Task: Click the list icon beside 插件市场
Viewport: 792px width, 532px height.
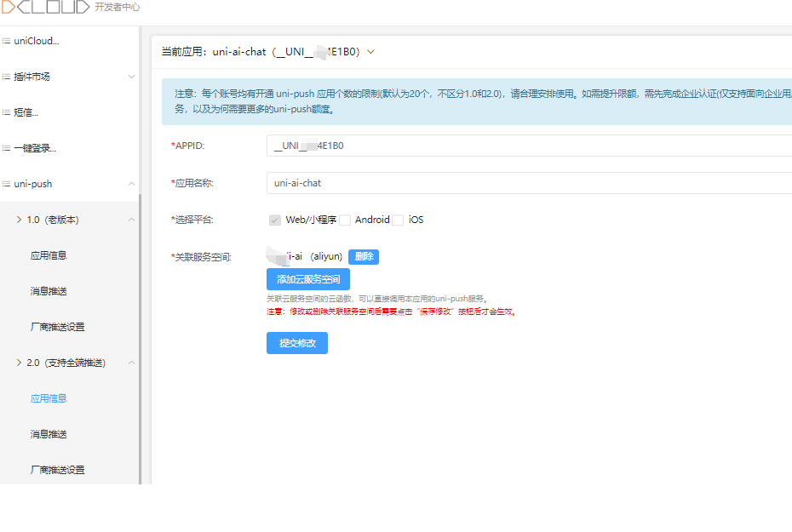Action: tap(6, 77)
